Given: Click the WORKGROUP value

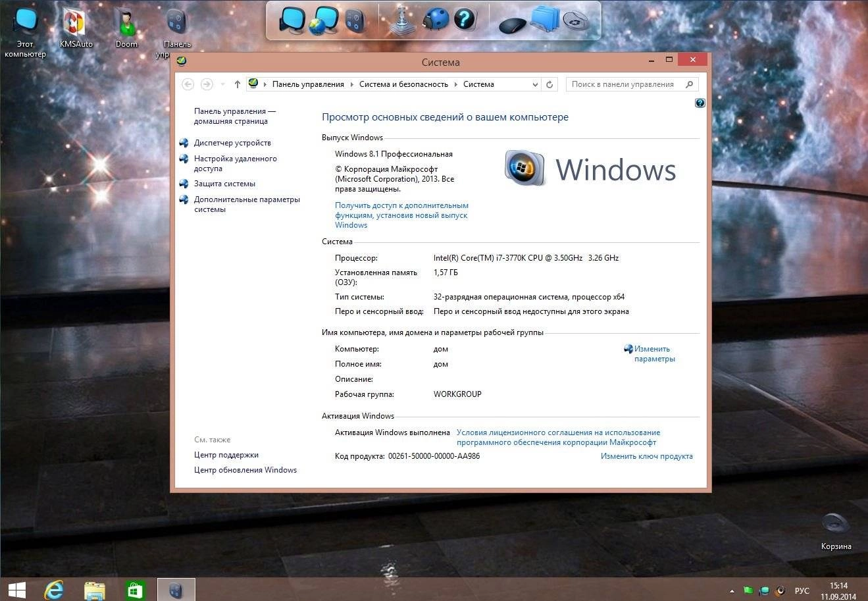Looking at the screenshot, I should coord(457,394).
